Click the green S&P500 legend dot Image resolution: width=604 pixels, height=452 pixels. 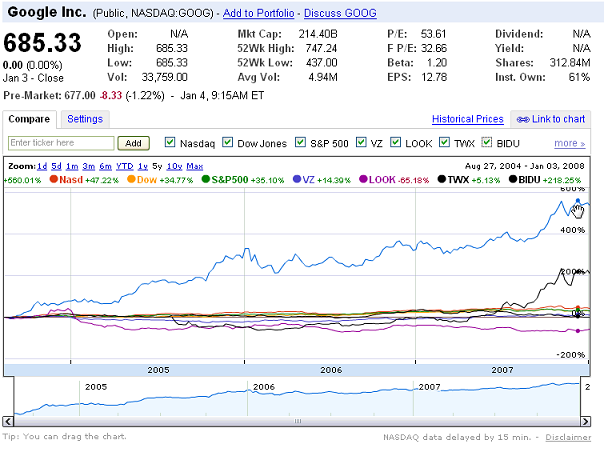click(206, 179)
